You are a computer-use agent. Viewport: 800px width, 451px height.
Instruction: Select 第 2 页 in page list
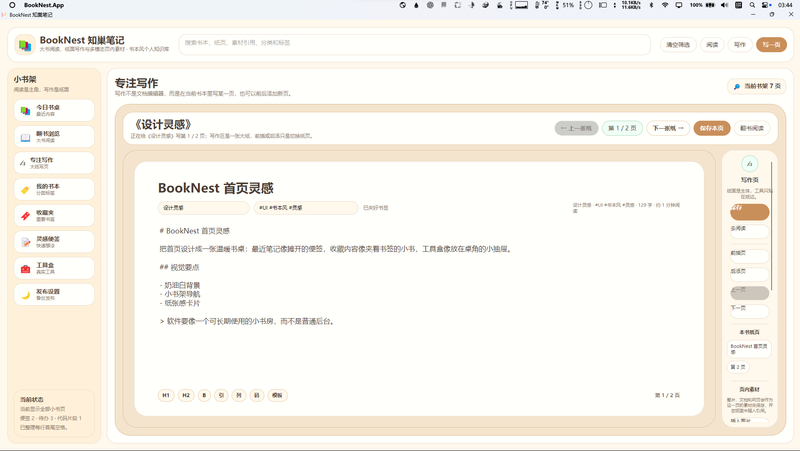pos(738,367)
